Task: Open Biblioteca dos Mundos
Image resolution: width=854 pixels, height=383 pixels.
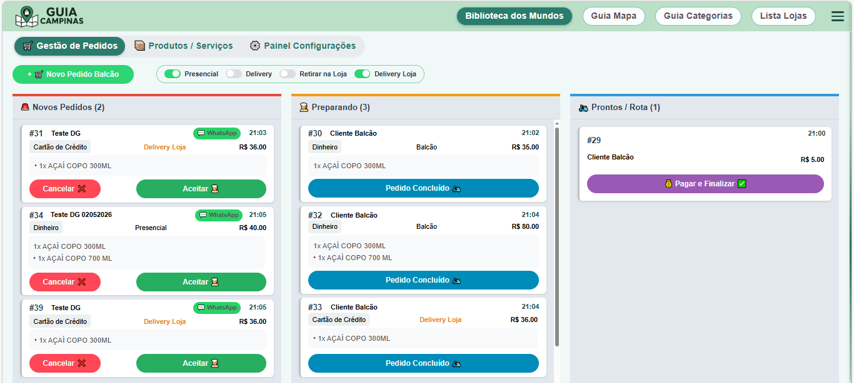Action: 515,16
